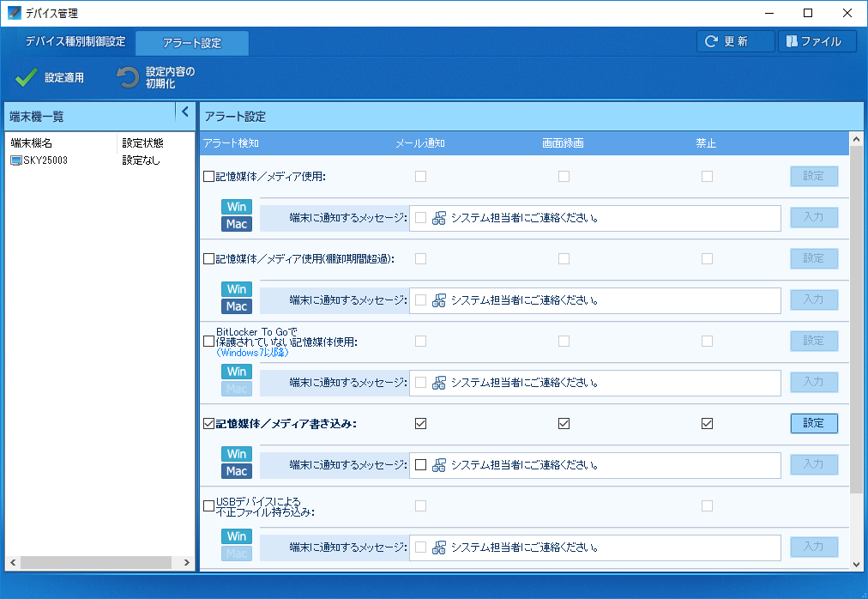868x599 pixels.
Task: Click network icon in BitLocker To Go message
Action: click(x=439, y=383)
